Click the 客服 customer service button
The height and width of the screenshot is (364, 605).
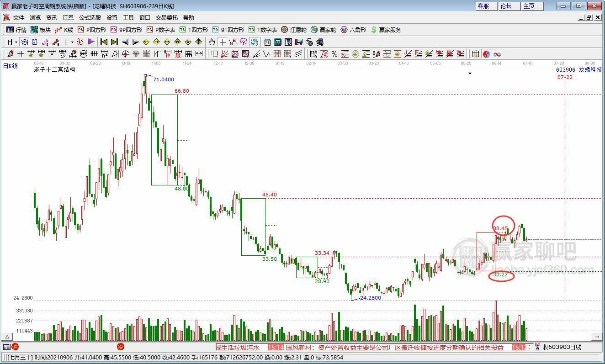pyautogui.click(x=486, y=6)
